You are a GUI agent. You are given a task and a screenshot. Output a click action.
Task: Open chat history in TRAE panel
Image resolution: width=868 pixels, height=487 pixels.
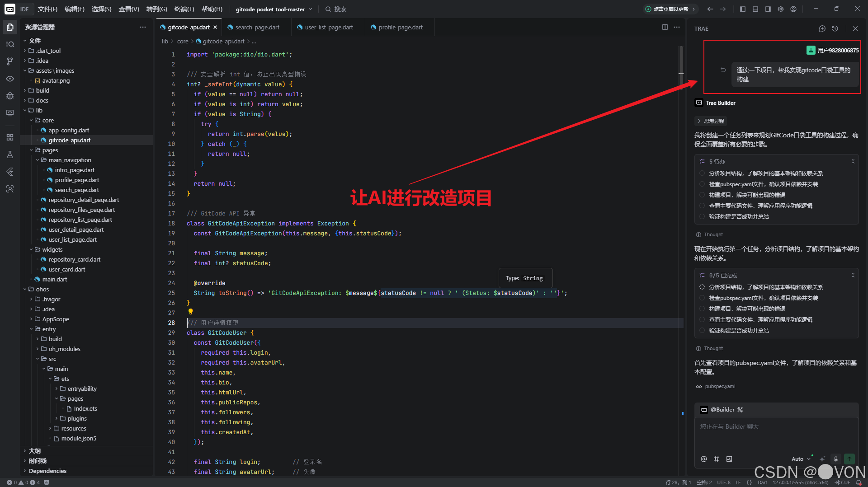point(835,28)
